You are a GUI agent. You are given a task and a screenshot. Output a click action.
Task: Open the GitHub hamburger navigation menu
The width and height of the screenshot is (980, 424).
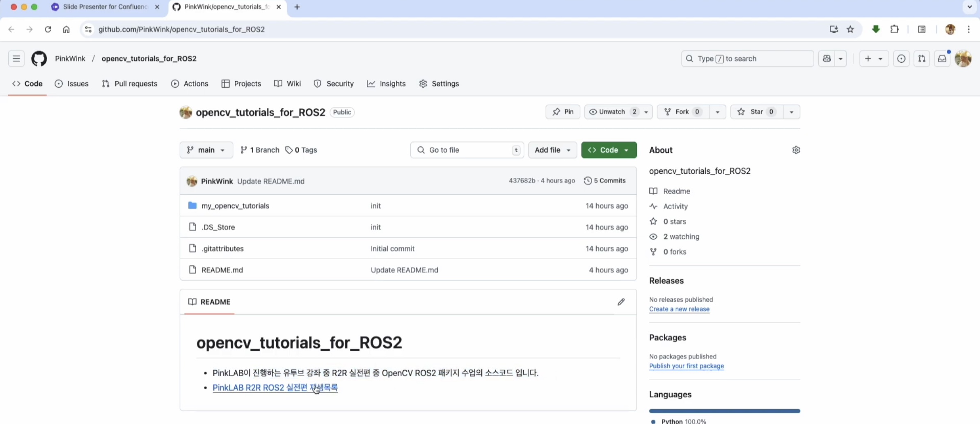[x=16, y=59]
